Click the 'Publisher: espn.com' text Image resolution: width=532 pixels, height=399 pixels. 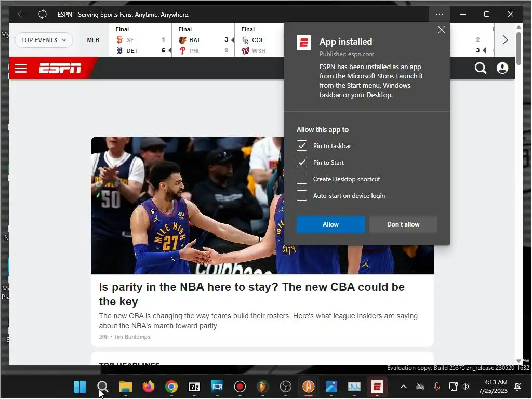[x=347, y=54]
